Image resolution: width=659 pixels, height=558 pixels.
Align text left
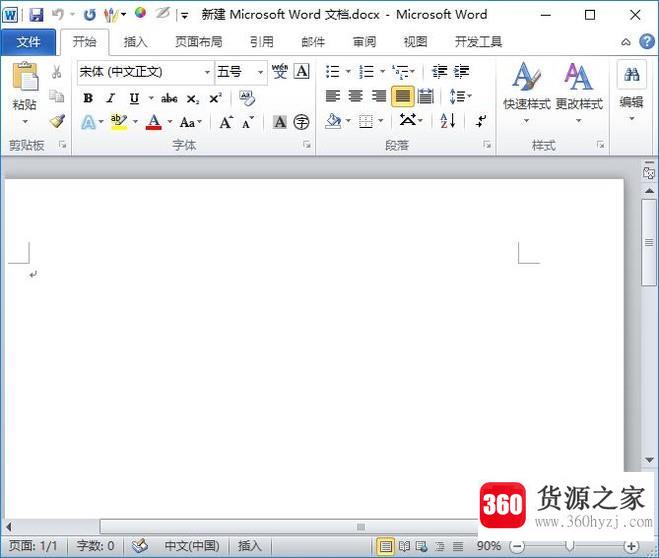[x=333, y=96]
